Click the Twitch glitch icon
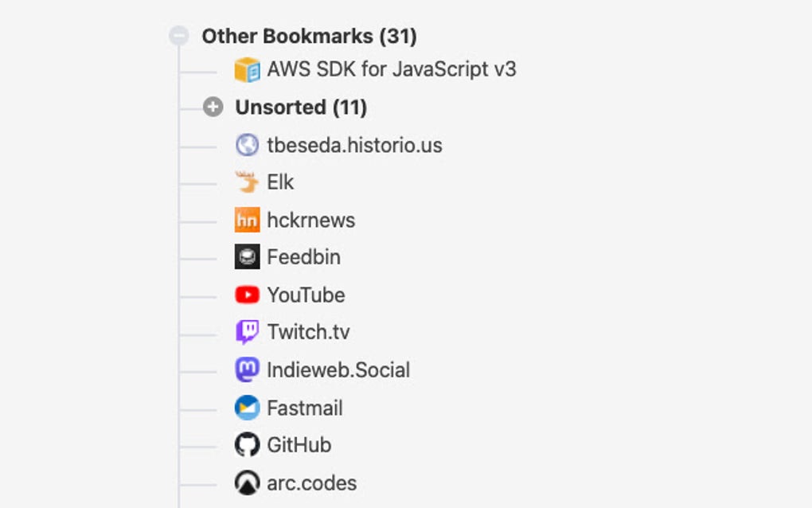Screen dimensions: 812x508 (x=248, y=331)
